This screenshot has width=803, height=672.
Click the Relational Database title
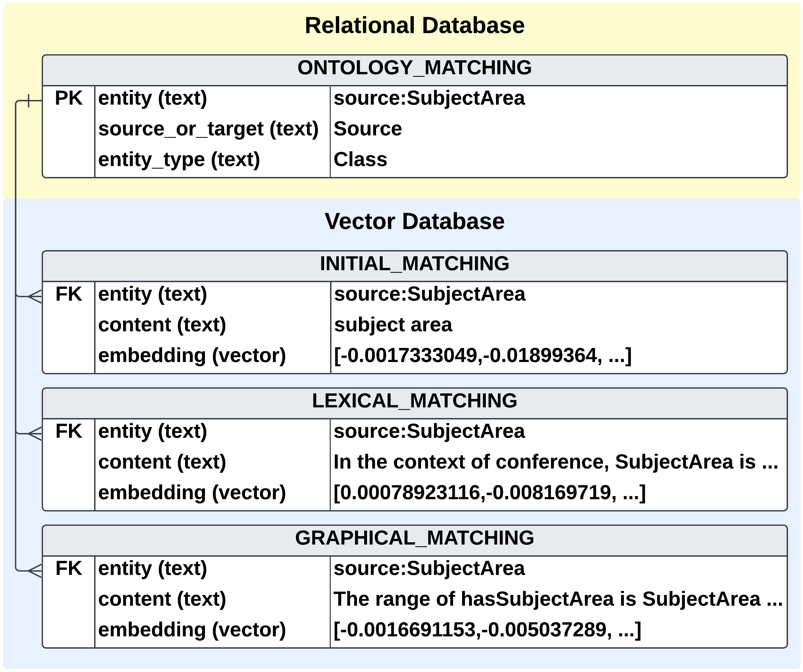pos(414,26)
